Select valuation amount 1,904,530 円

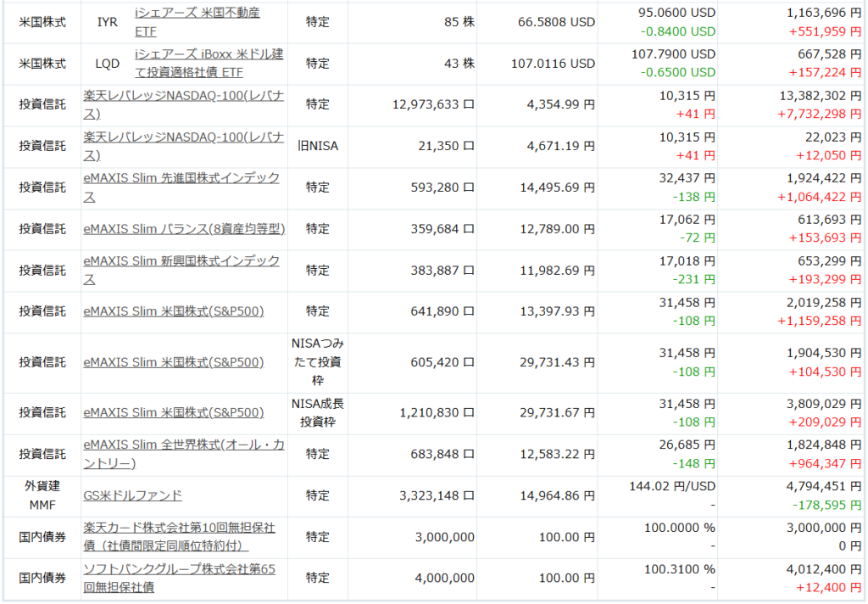pyautogui.click(x=824, y=353)
